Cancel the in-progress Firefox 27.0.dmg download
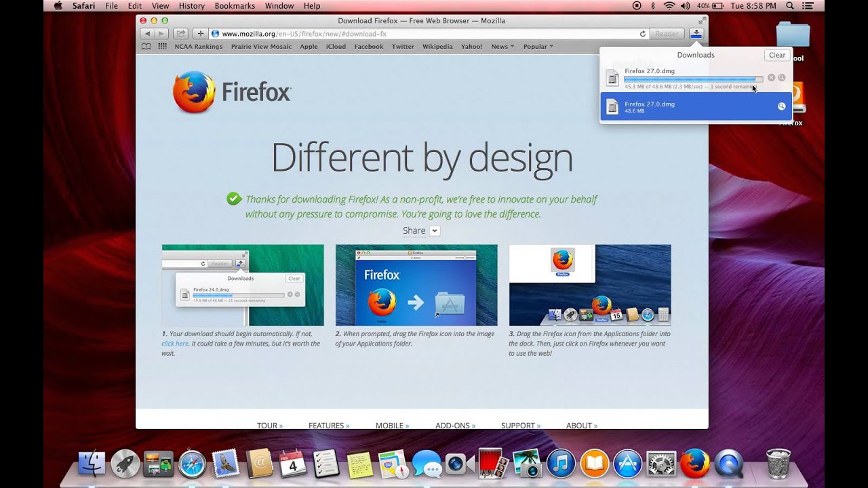This screenshot has height=488, width=868. pyautogui.click(x=771, y=78)
